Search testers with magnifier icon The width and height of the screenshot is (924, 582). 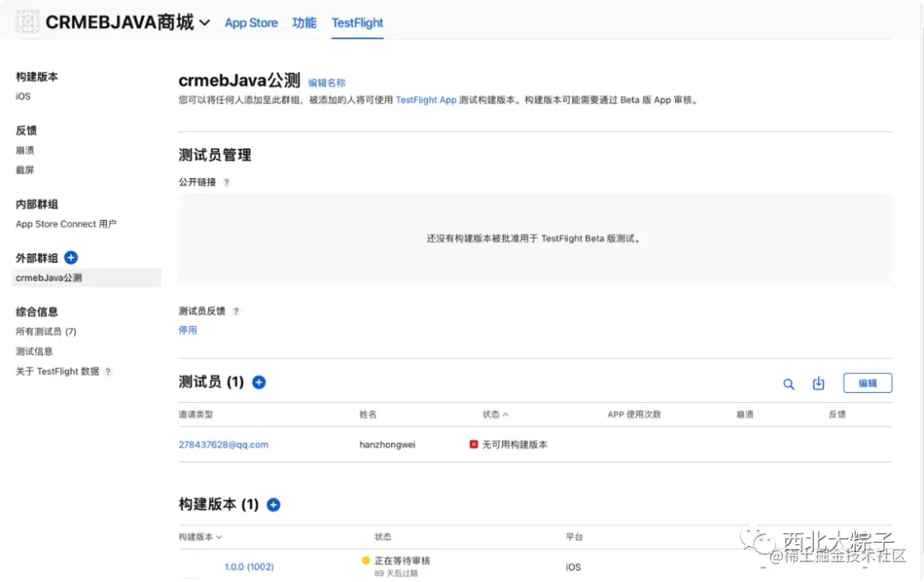(x=789, y=384)
